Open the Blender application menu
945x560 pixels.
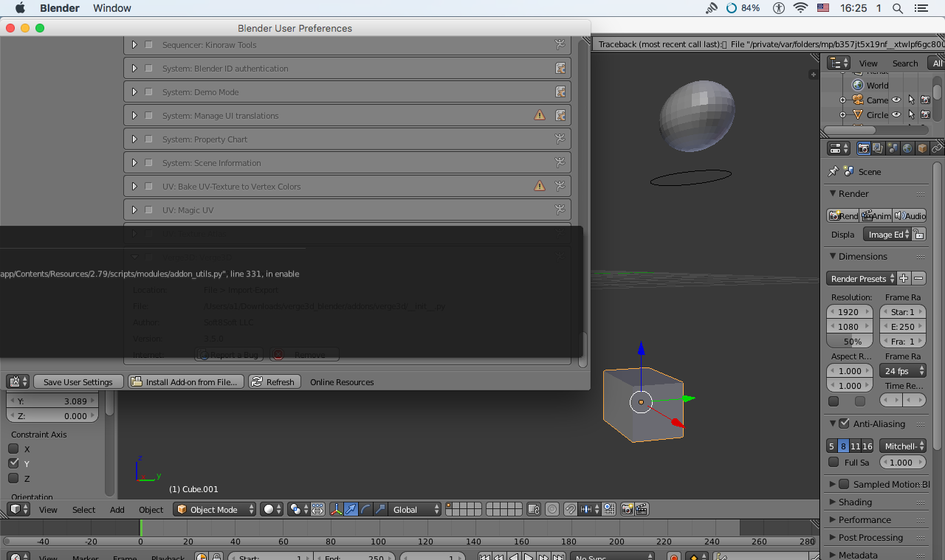tap(60, 8)
